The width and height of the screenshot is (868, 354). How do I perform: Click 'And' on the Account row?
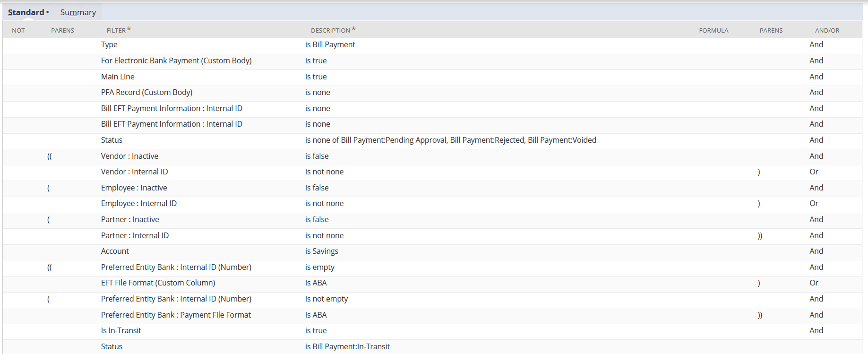[x=816, y=251]
